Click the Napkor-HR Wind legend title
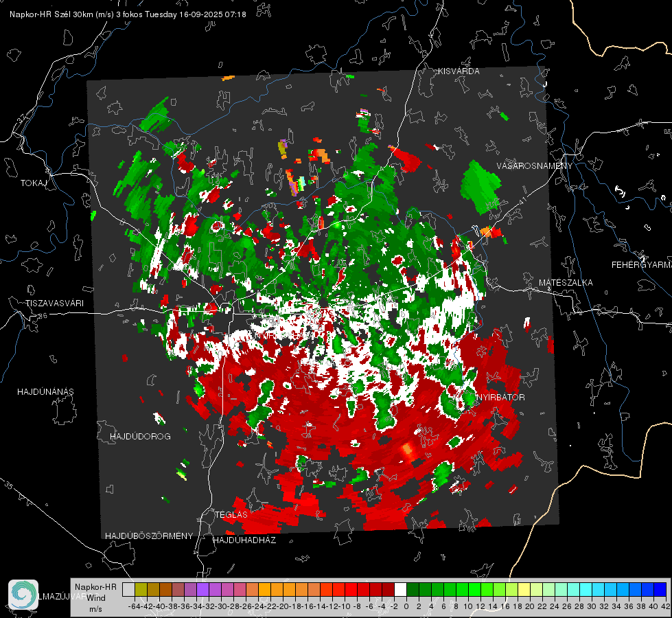This screenshot has height=618, width=672. [95, 593]
